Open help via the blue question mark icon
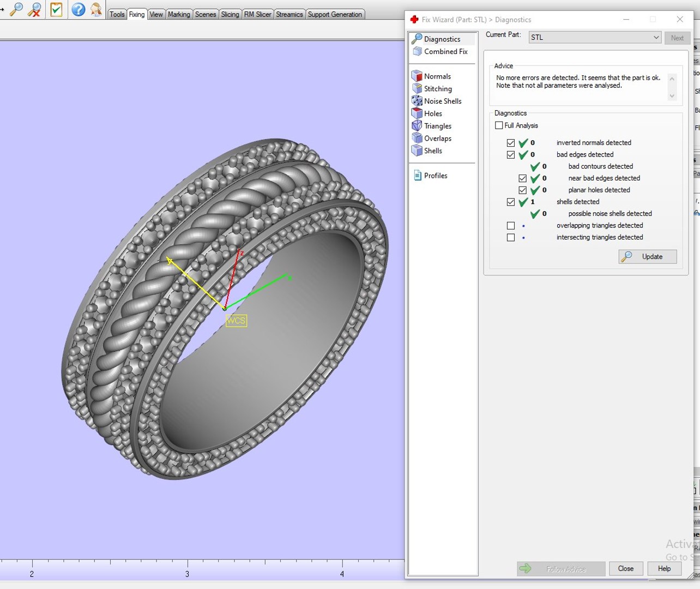 [79, 9]
